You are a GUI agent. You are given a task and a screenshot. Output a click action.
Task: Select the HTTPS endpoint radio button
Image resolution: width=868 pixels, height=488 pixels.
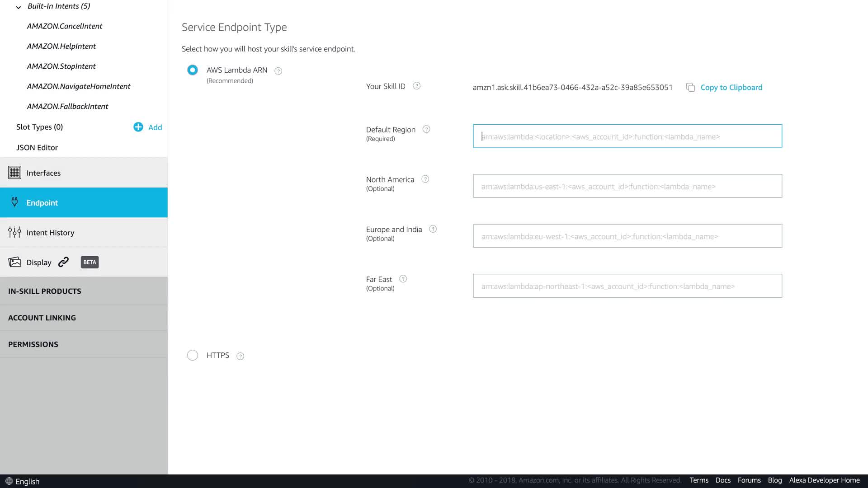click(x=193, y=355)
